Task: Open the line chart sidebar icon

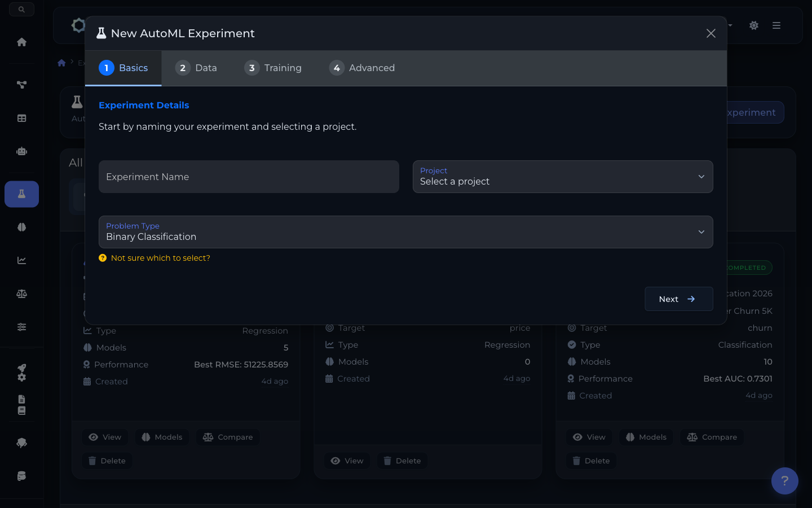Action: point(21,260)
